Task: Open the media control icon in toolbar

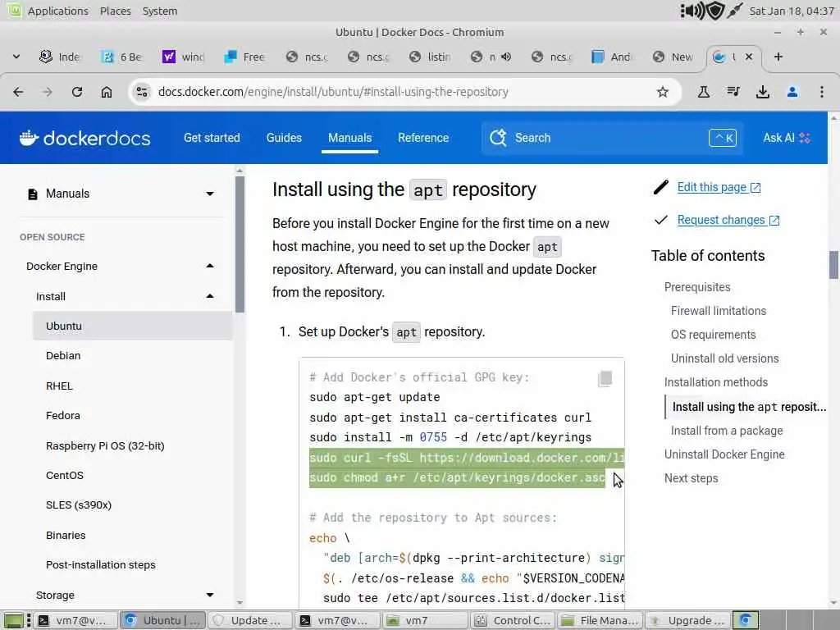Action: pyautogui.click(x=733, y=92)
